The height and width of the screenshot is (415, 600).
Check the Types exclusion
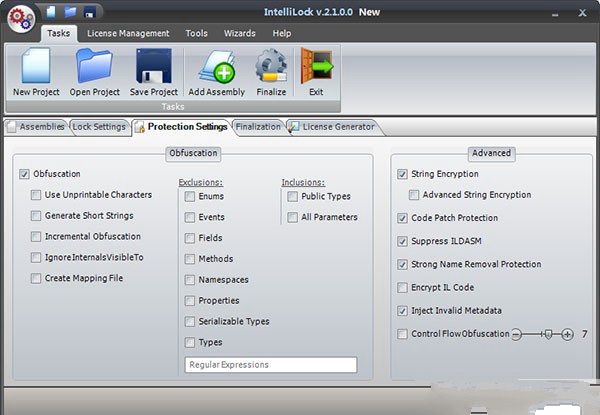(190, 342)
